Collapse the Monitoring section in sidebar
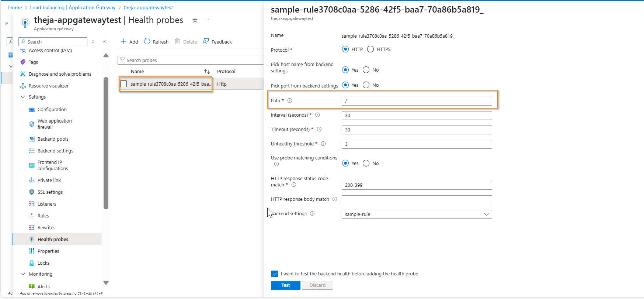Viewport: 644px width, 299px height. point(23,274)
